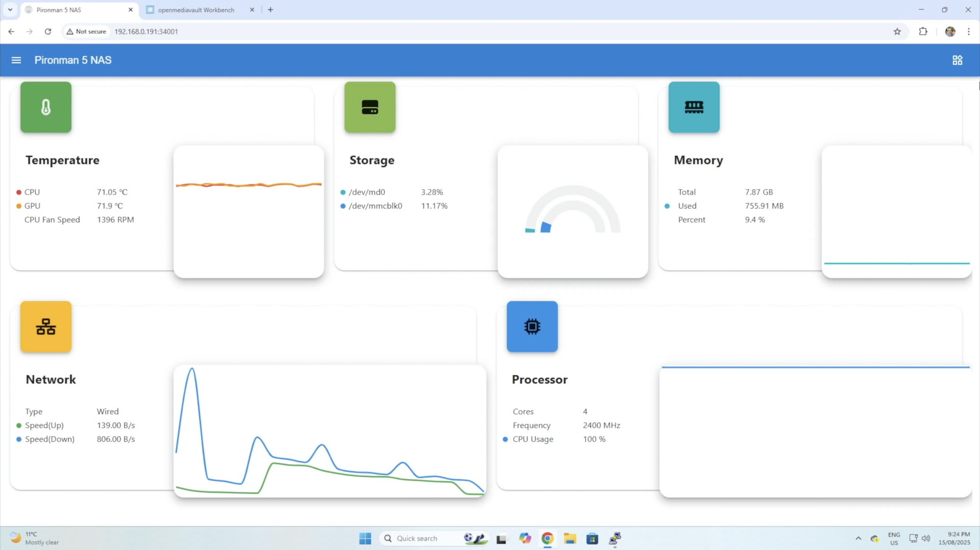
Task: Toggle the Speed(Down) network series legend
Action: click(x=19, y=439)
